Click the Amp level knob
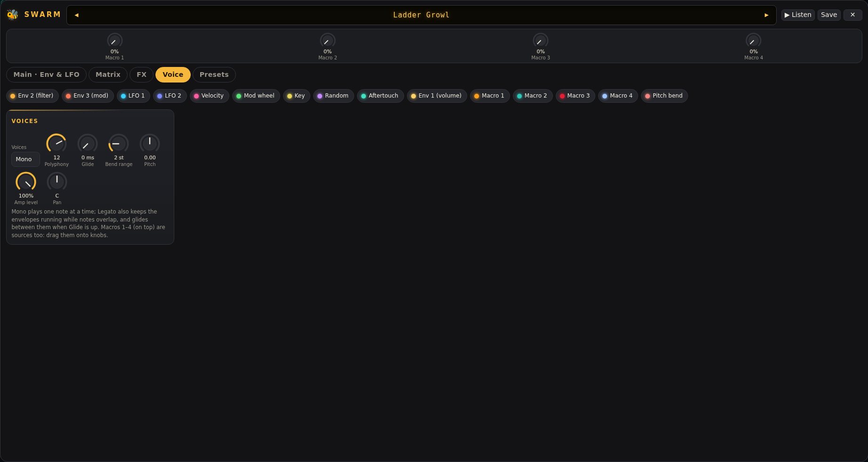Image resolution: width=868 pixels, height=462 pixels. (x=26, y=181)
